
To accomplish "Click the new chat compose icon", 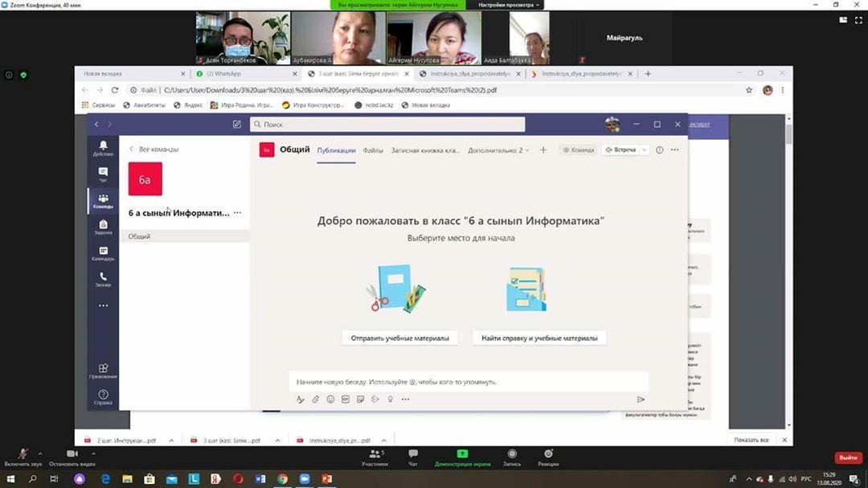I will 236,125.
